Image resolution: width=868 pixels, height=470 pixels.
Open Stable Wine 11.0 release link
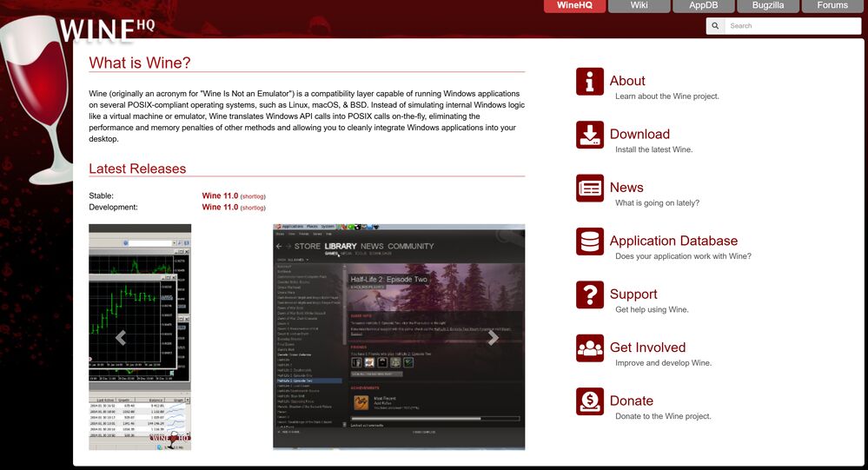coord(220,196)
